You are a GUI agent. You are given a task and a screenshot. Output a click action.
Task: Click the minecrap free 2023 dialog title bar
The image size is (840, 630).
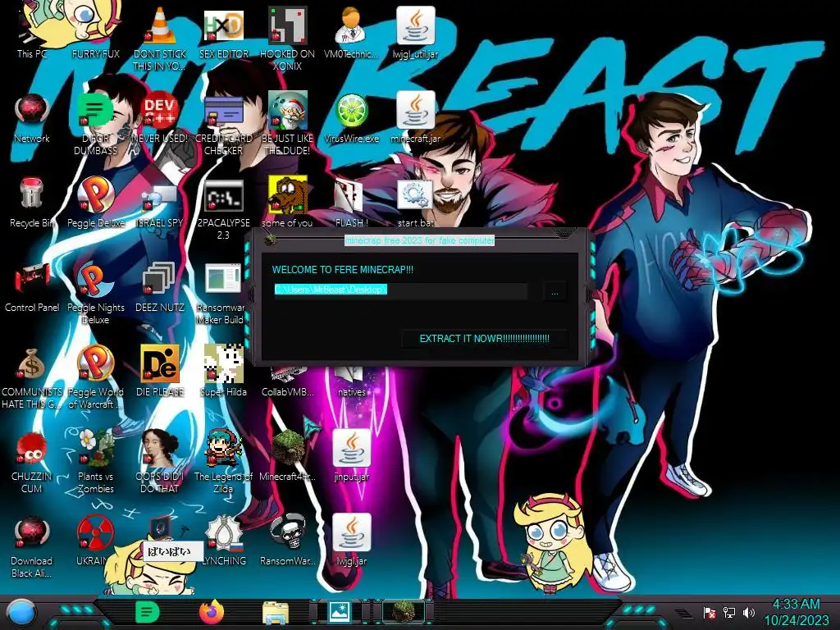click(419, 240)
